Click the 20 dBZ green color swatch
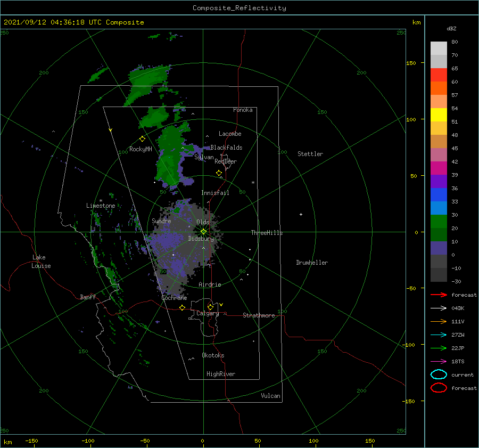The height and width of the screenshot is (448, 479). point(439,234)
